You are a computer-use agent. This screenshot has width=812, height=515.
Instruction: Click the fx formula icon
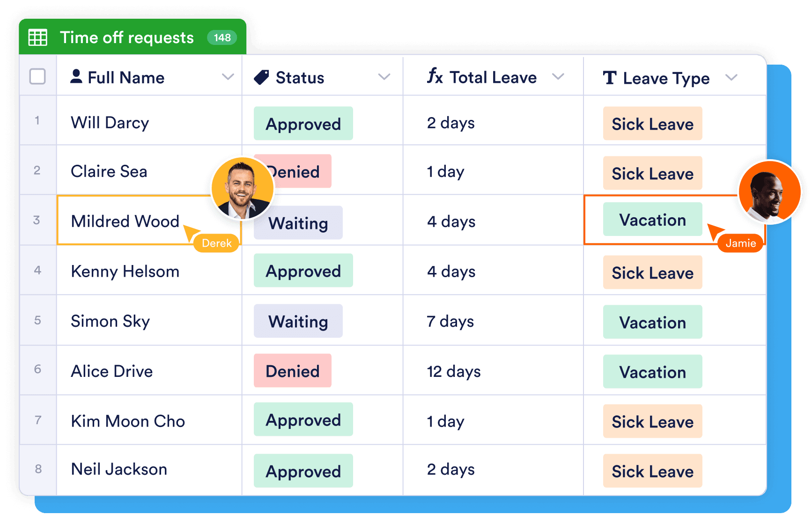435,76
